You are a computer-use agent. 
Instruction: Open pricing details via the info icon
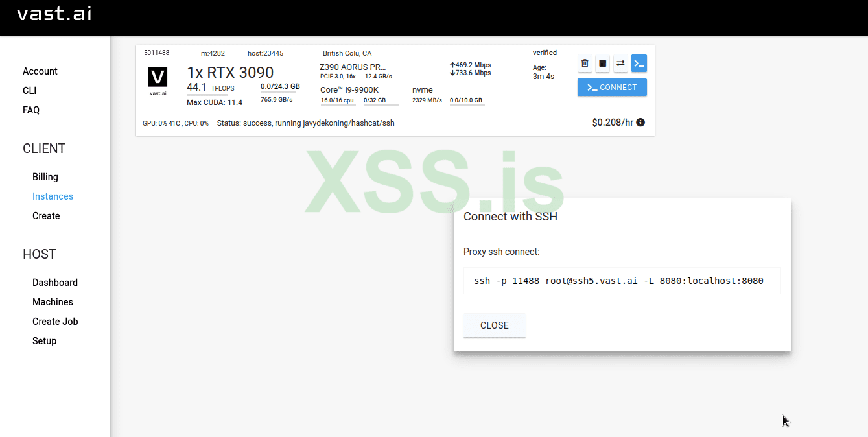[640, 122]
